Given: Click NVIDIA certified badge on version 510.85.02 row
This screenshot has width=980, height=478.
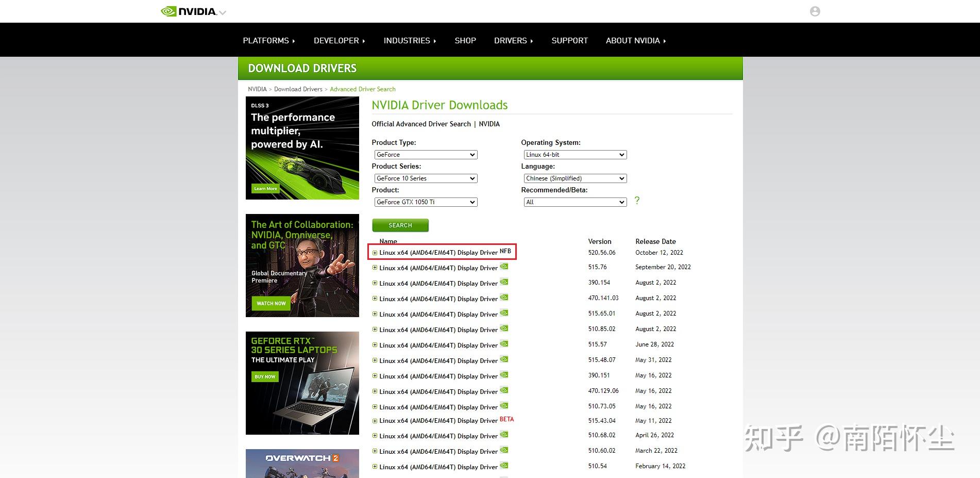Looking at the screenshot, I should coord(504,328).
